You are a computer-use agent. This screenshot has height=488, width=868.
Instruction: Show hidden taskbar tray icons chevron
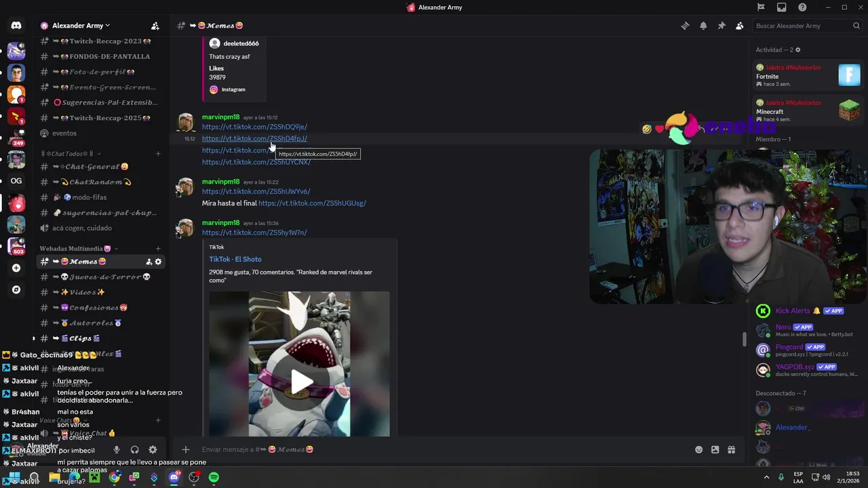point(767,477)
